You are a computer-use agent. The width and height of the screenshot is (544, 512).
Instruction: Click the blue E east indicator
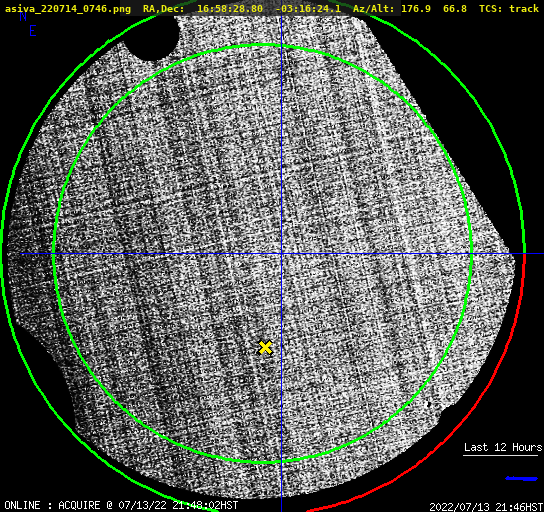pyautogui.click(x=33, y=31)
